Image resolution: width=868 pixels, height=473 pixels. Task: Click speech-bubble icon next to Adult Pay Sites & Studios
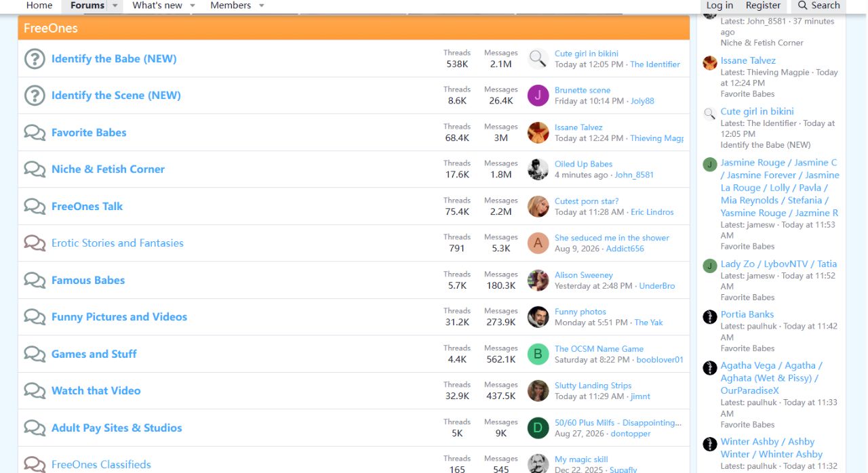(x=35, y=428)
